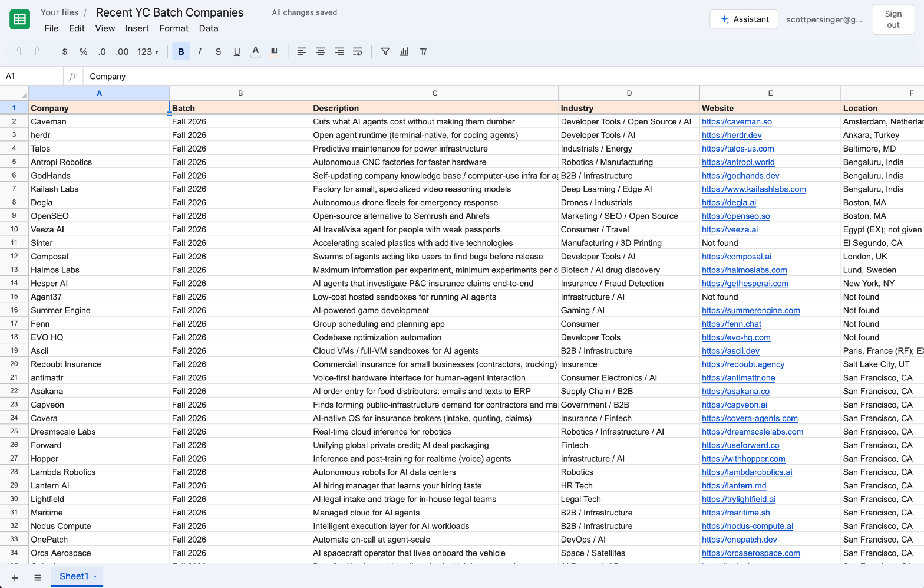The width and height of the screenshot is (924, 588).
Task: Click the formula bar input field
Action: pyautogui.click(x=504, y=76)
